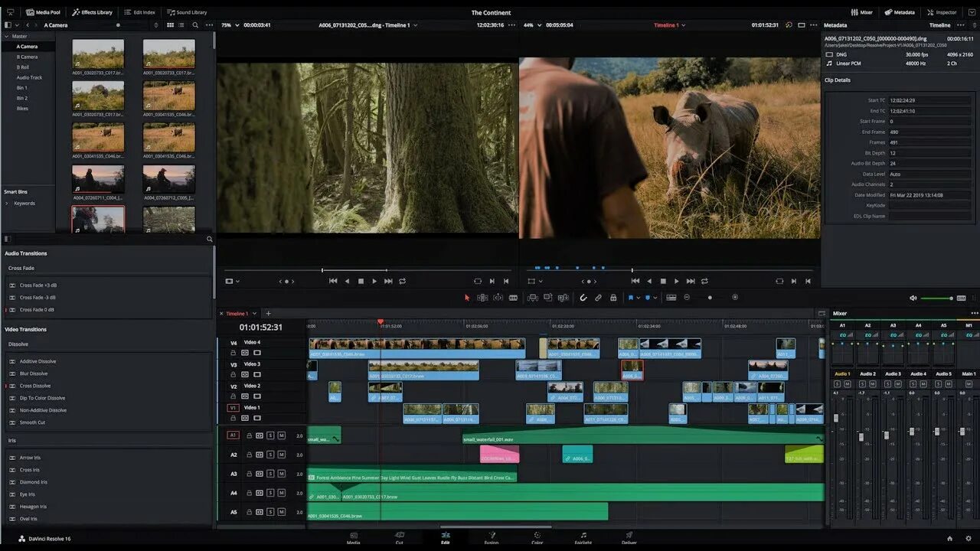The image size is (980, 551).
Task: Toggle the Effects Library panel button
Action: click(92, 12)
